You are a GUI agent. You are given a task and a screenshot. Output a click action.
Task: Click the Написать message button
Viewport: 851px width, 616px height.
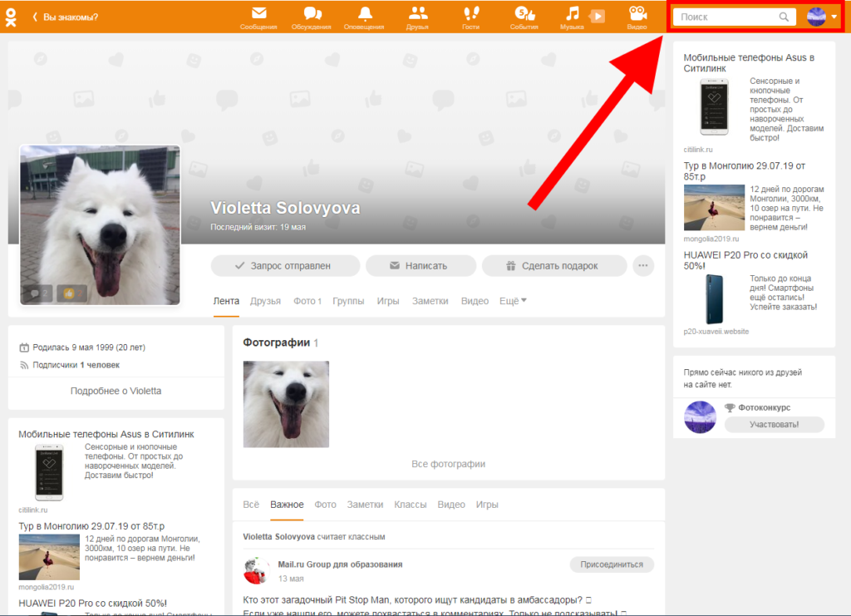(421, 266)
